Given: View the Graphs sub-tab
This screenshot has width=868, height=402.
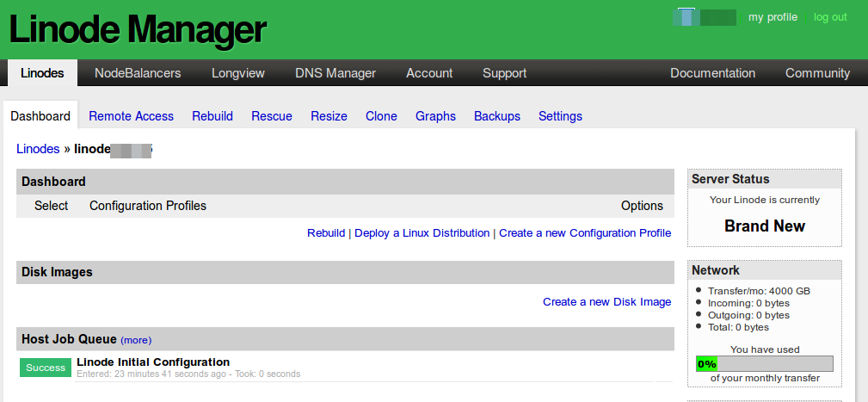Looking at the screenshot, I should [435, 116].
